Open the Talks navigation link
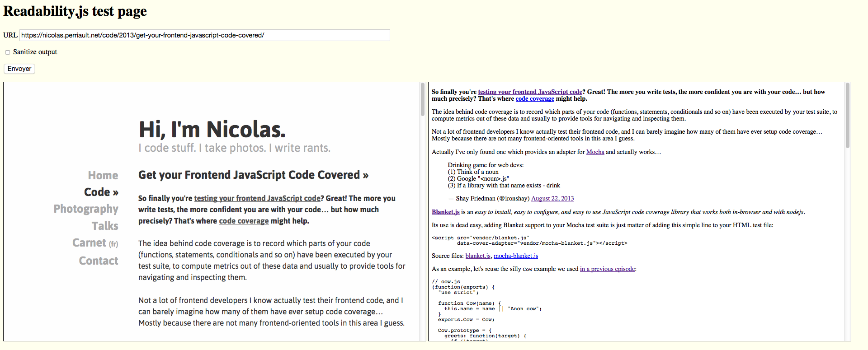This screenshot has width=868, height=350. (105, 226)
